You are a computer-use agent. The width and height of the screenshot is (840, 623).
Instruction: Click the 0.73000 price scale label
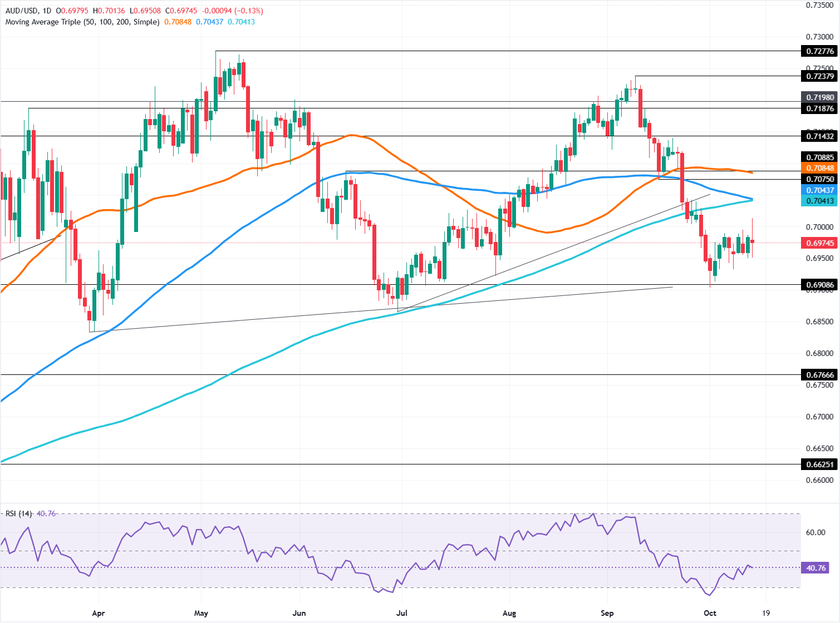click(x=820, y=37)
